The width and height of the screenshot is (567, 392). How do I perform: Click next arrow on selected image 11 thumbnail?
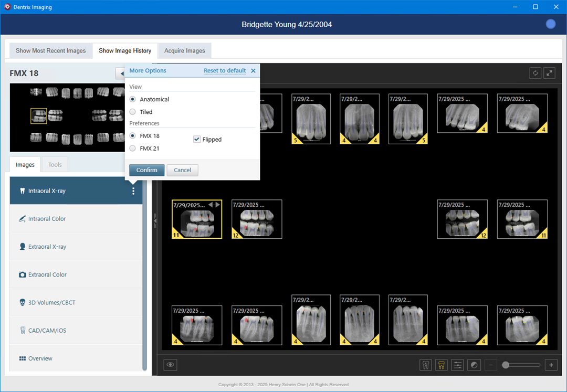point(217,205)
